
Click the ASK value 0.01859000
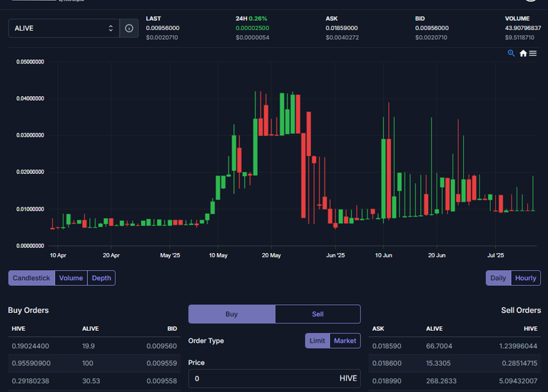coord(342,28)
